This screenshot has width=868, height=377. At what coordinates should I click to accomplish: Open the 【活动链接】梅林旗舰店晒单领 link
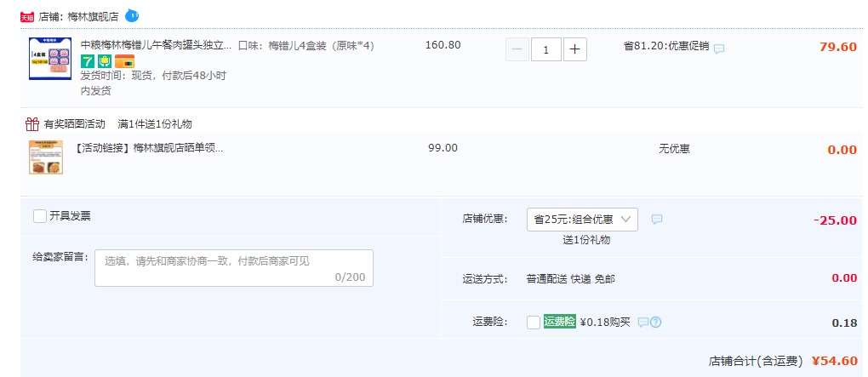[x=148, y=148]
